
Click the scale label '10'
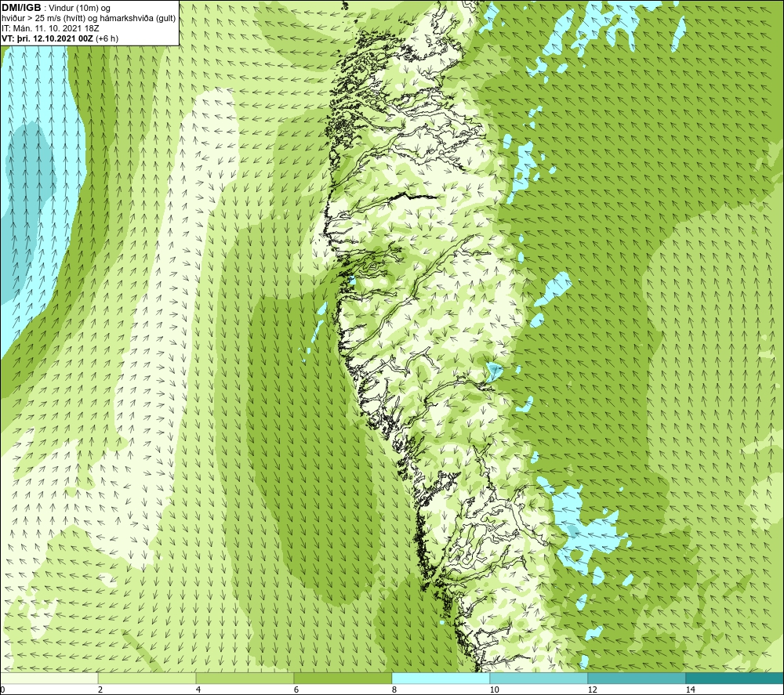pyautogui.click(x=494, y=690)
